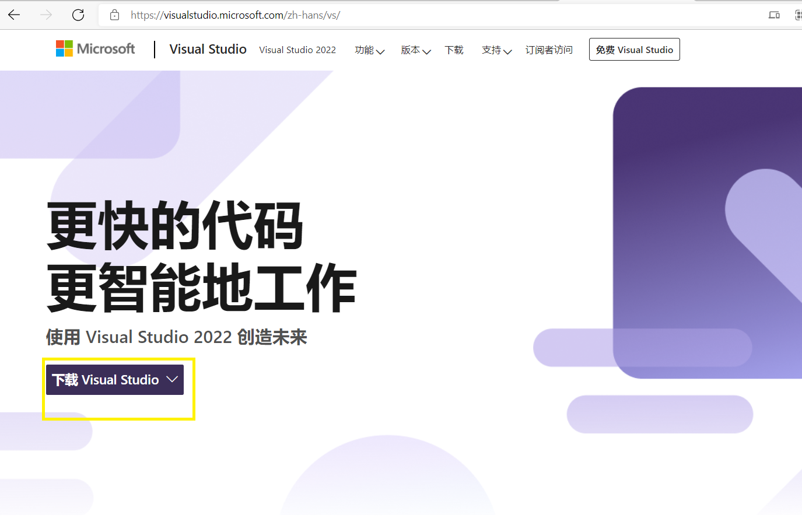
Task: Open the 下载 Visual Studio dropdown chevron
Action: 173,379
